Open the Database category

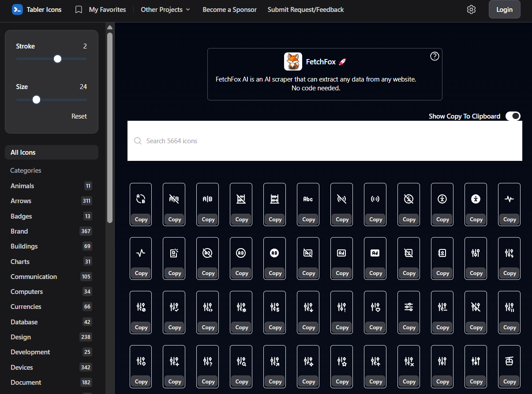[x=52, y=322]
